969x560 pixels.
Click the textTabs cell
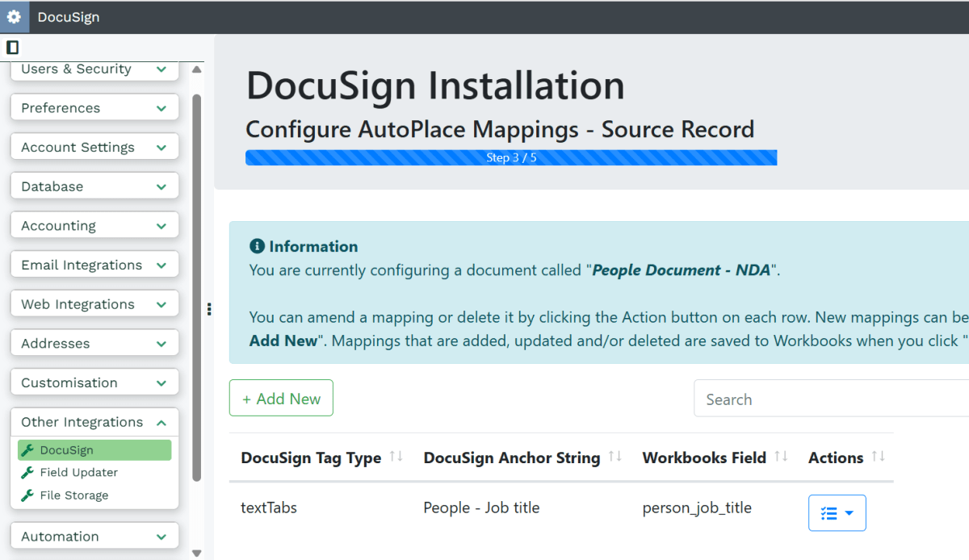tap(269, 508)
